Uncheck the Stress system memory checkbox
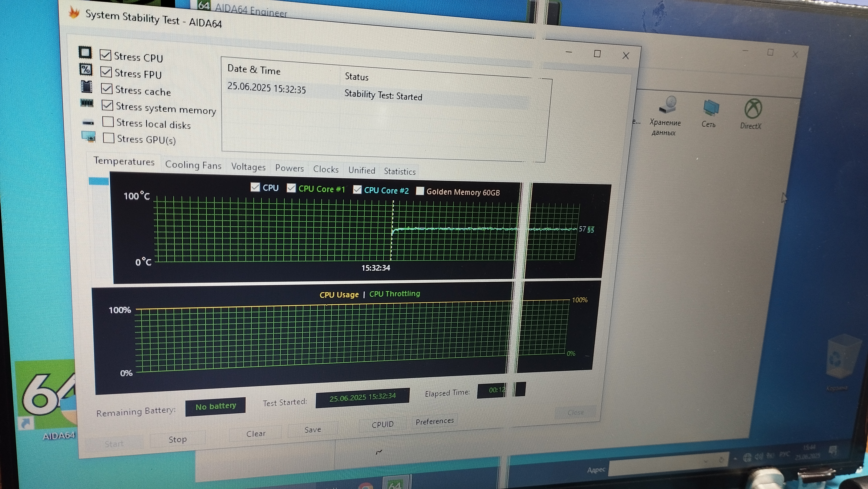Viewport: 868px width, 489px height. point(107,105)
